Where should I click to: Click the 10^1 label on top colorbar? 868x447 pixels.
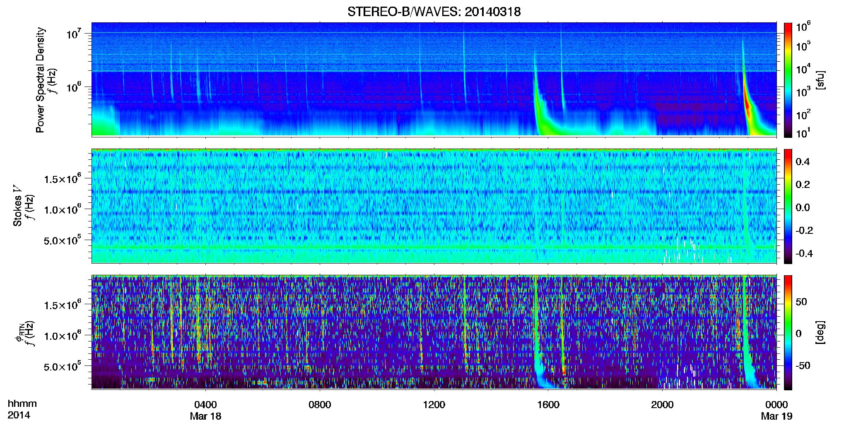click(x=803, y=133)
